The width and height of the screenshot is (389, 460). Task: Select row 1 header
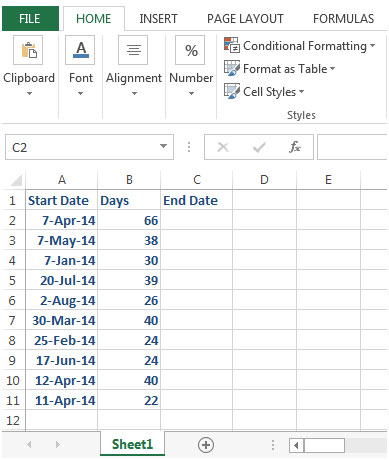[x=13, y=200]
